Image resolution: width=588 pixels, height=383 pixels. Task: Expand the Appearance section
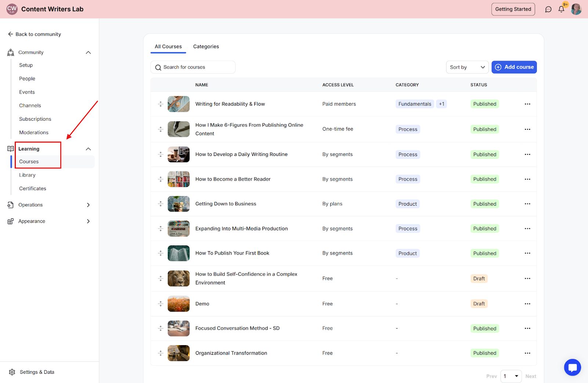click(x=88, y=221)
